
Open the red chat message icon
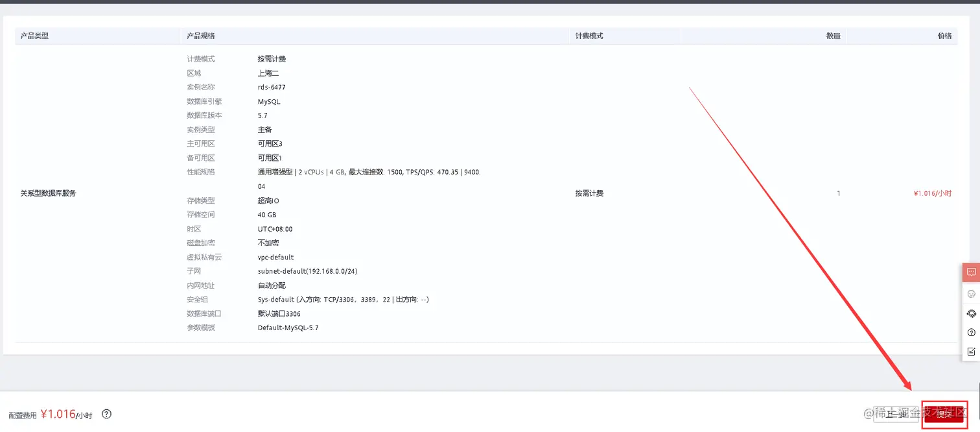pyautogui.click(x=971, y=272)
